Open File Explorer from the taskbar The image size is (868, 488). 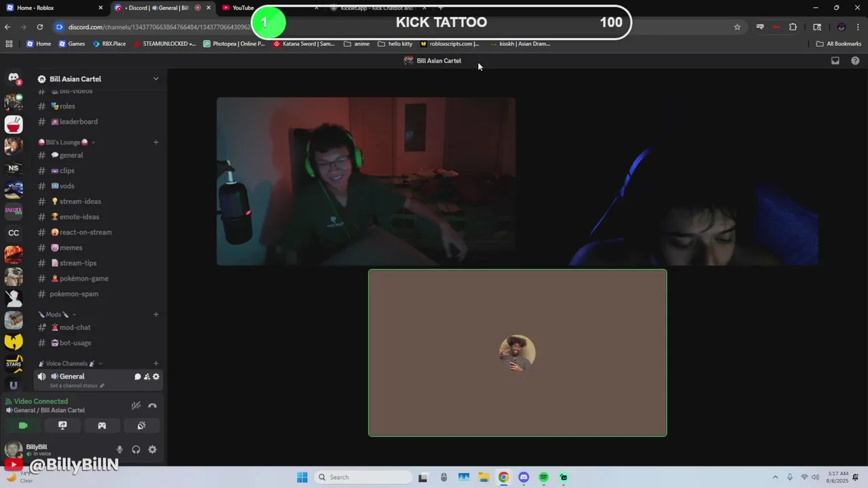(x=484, y=477)
